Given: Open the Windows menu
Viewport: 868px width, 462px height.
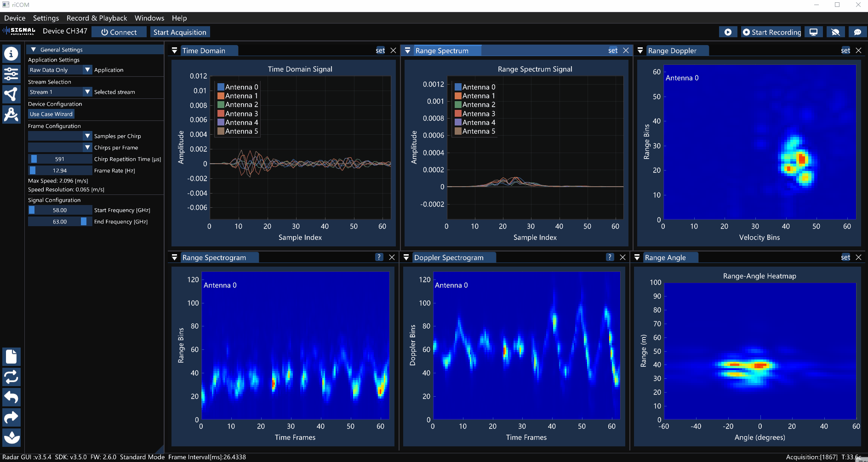Looking at the screenshot, I should 149,18.
